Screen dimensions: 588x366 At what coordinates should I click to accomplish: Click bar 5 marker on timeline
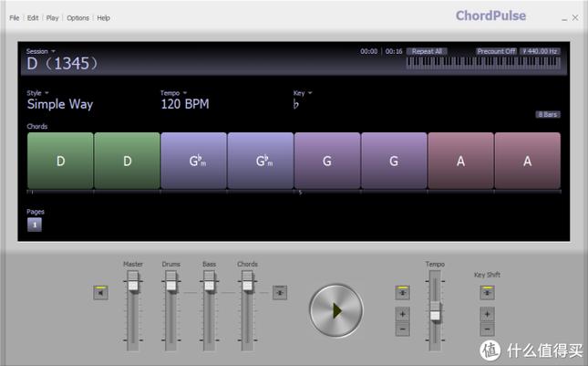(x=300, y=193)
